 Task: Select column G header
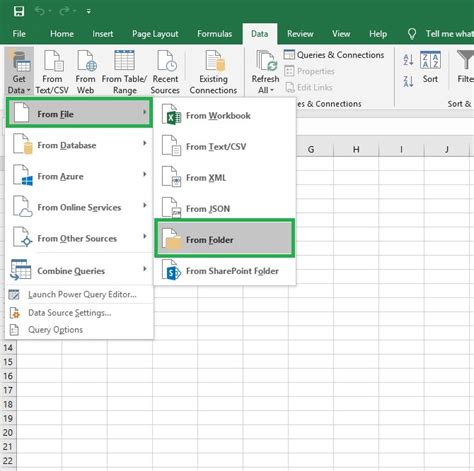[311, 149]
